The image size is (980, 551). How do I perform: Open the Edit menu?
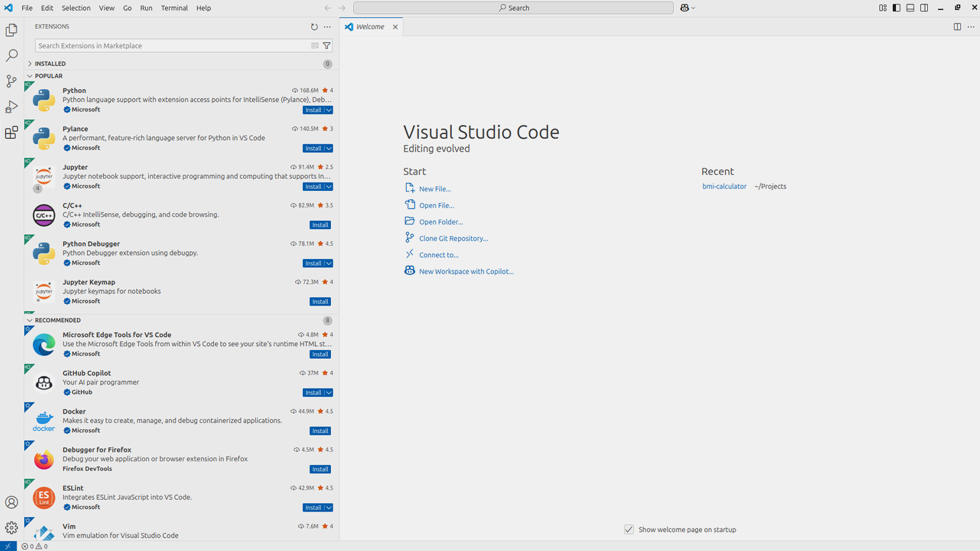pyautogui.click(x=47, y=8)
